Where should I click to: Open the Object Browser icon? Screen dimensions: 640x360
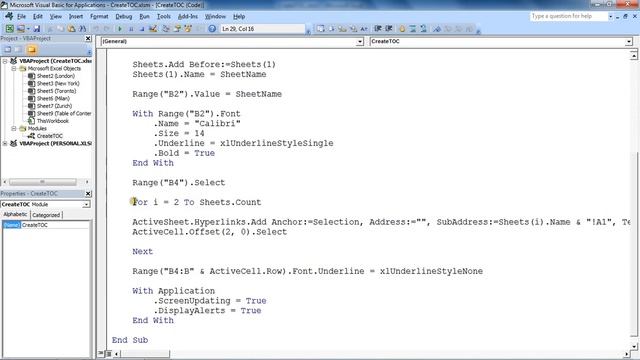click(x=188, y=29)
